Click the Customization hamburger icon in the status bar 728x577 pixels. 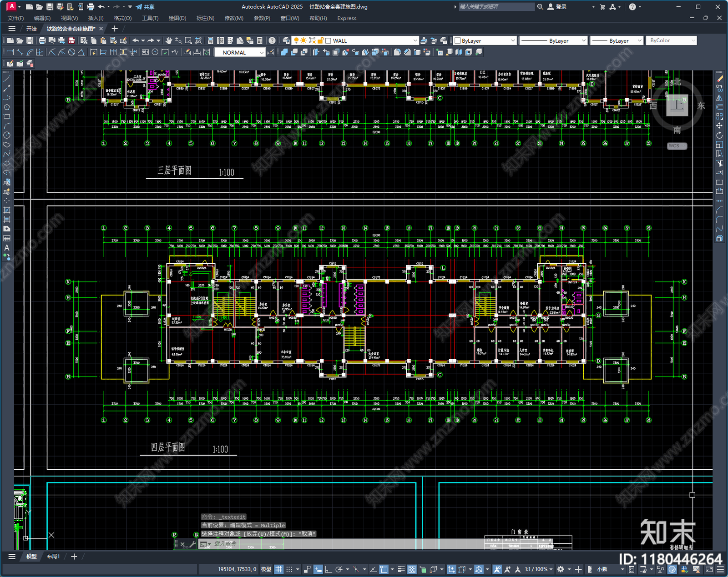coord(720,569)
